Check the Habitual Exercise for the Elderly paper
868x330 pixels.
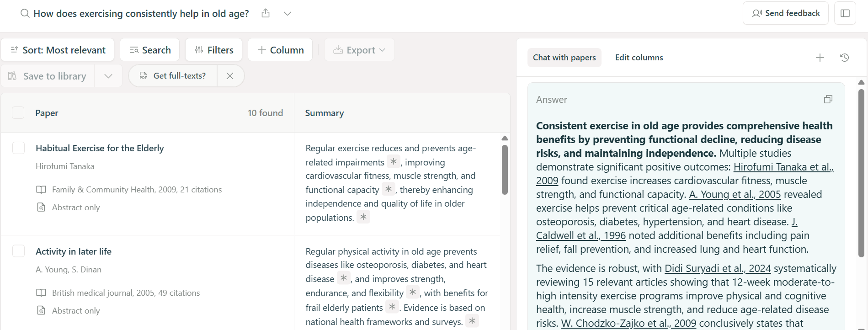click(x=18, y=148)
